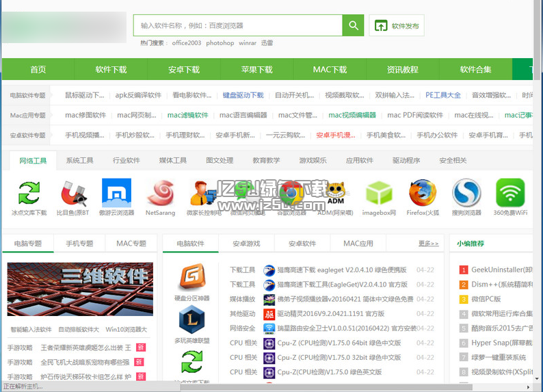Open the mac滤镜软件 topic link

187,116
